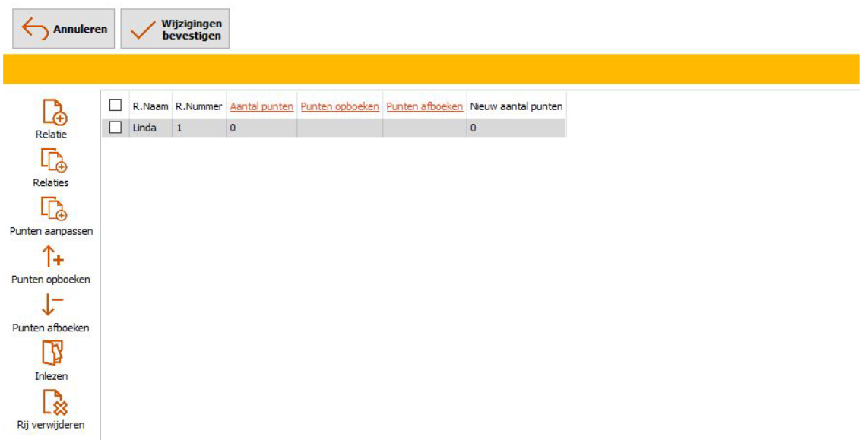Click Linda's Punten opboeken cell
Image resolution: width=868 pixels, height=440 pixels.
pyautogui.click(x=340, y=128)
